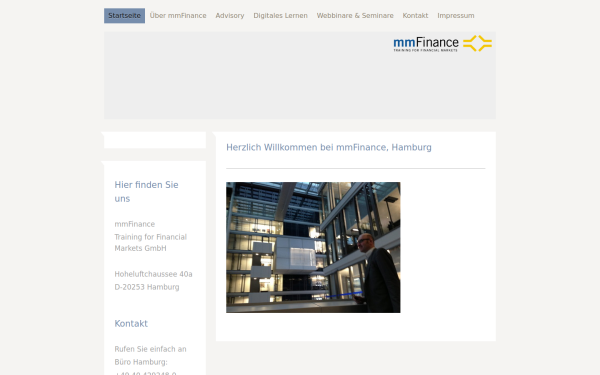Select the D-20253 Hamburg text
The image size is (600, 375).
tap(147, 287)
